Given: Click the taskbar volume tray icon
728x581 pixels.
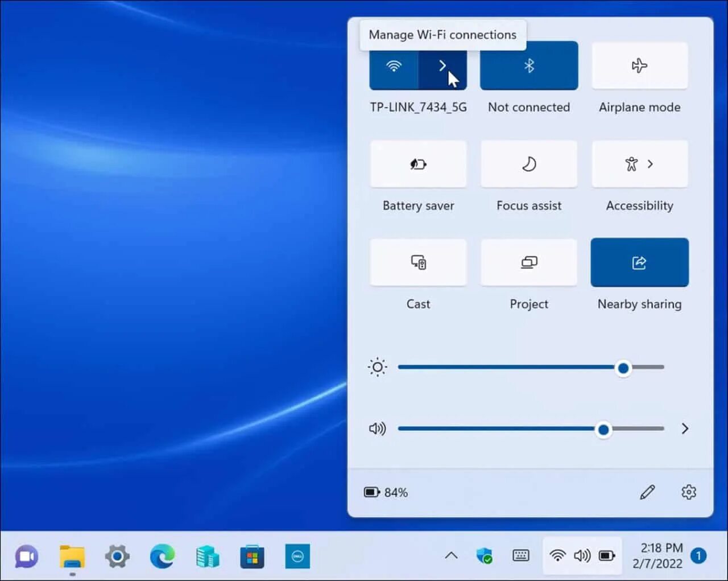Looking at the screenshot, I should point(582,555).
